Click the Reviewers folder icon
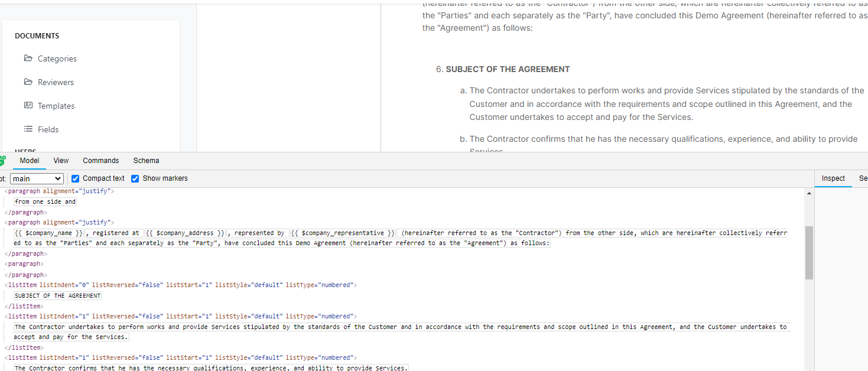The width and height of the screenshot is (868, 371). pos(28,82)
